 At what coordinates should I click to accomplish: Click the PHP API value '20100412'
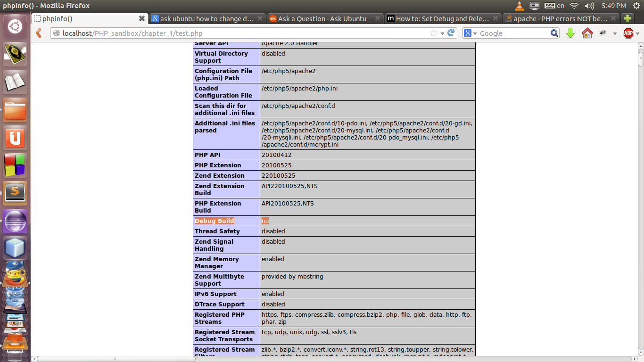[277, 155]
